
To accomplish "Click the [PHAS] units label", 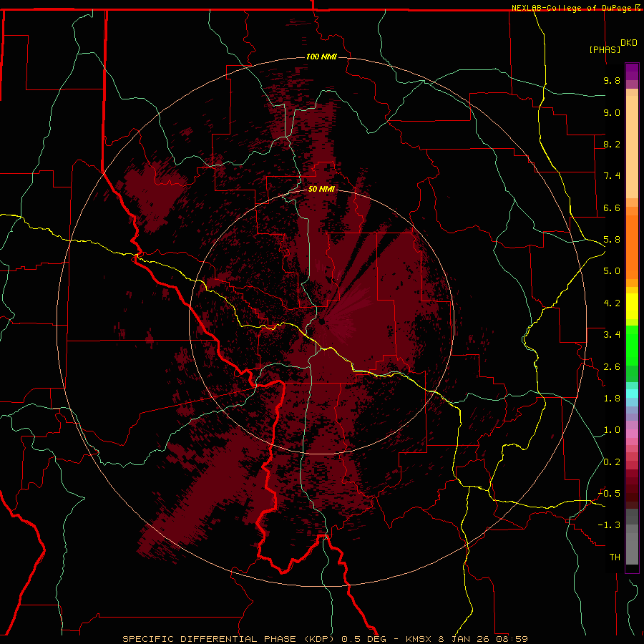I will tap(605, 49).
